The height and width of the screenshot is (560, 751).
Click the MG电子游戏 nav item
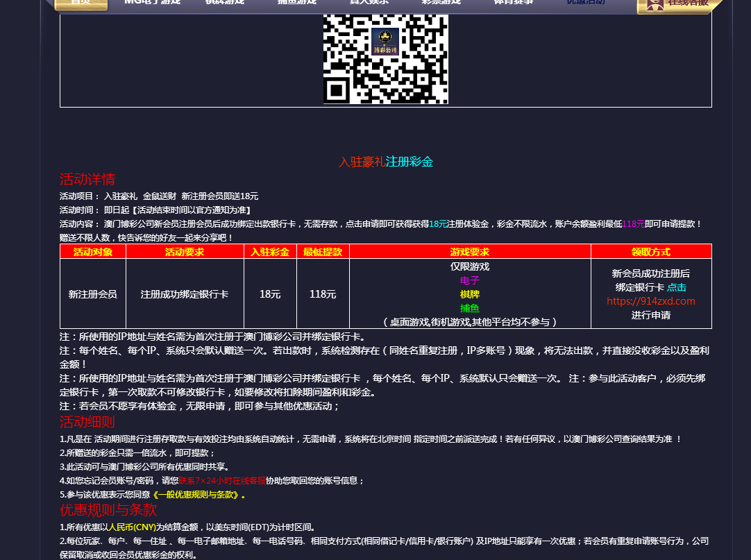pyautogui.click(x=152, y=2)
